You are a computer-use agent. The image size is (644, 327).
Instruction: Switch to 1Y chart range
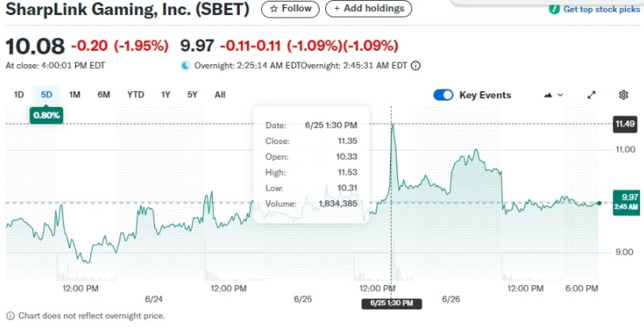[x=165, y=95]
